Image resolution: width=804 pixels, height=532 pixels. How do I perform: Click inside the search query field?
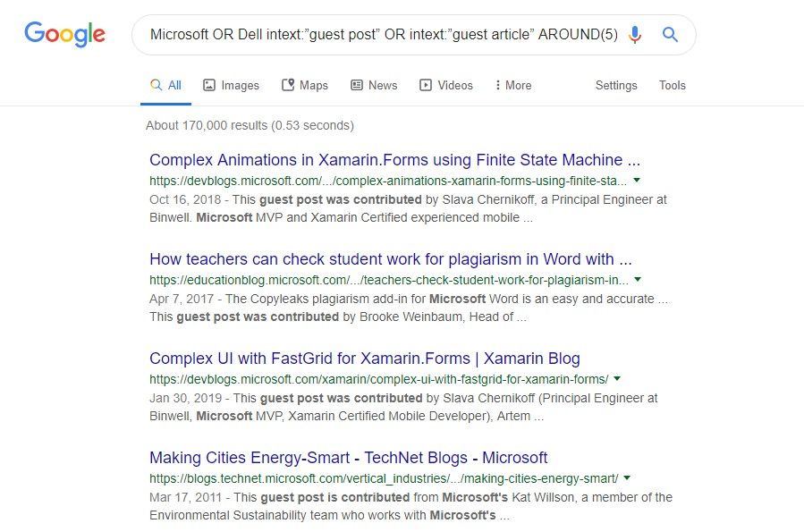[x=384, y=34]
